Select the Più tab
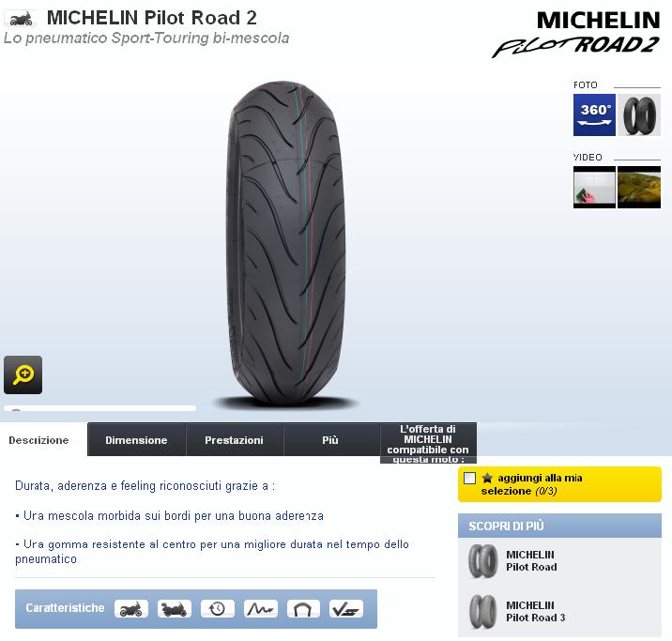The width and height of the screenshot is (672, 641). tap(330, 439)
